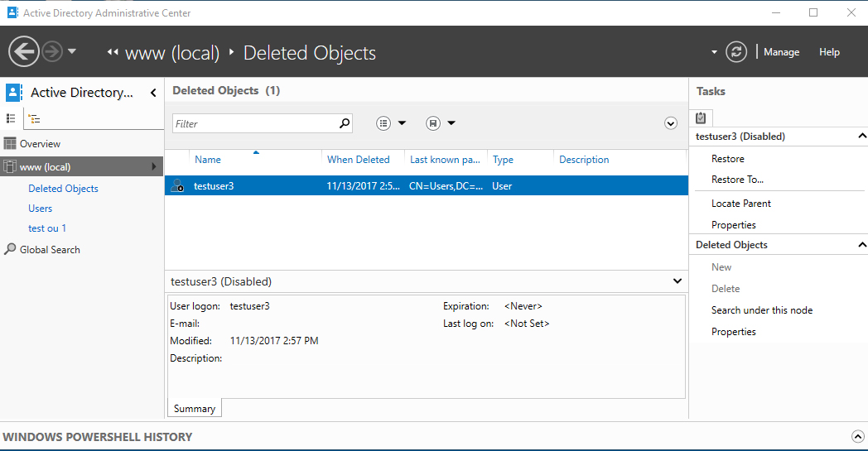Image resolution: width=868 pixels, height=451 pixels.
Task: Open the navigation history dropdown arrow
Action: tap(72, 51)
